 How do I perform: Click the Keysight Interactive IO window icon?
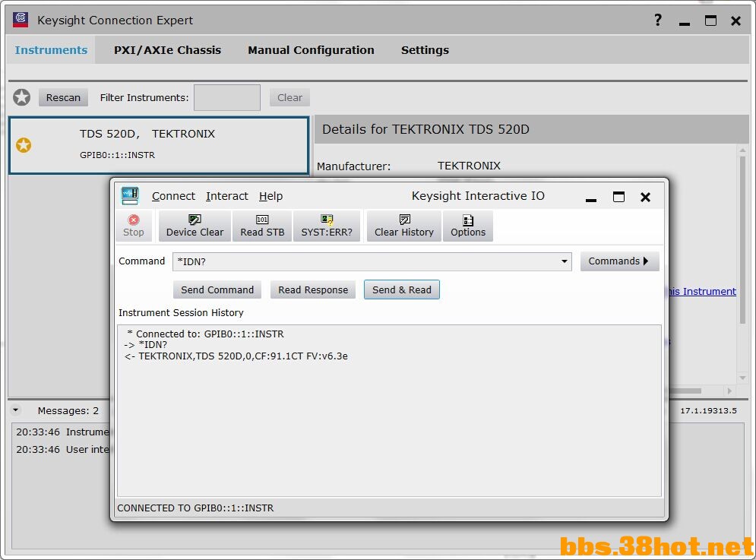point(130,196)
